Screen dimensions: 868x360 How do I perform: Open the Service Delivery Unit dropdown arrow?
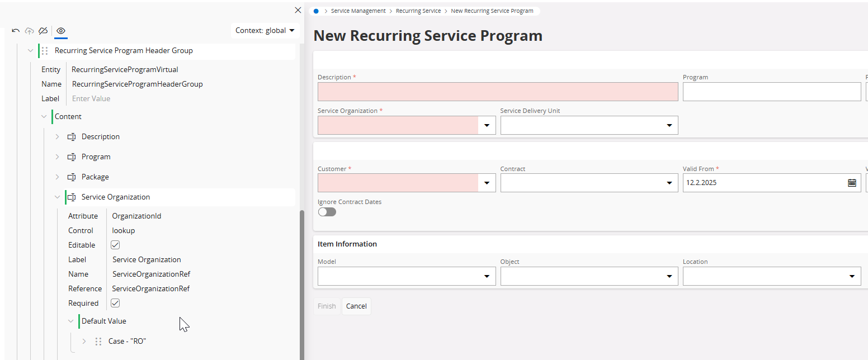click(669, 125)
